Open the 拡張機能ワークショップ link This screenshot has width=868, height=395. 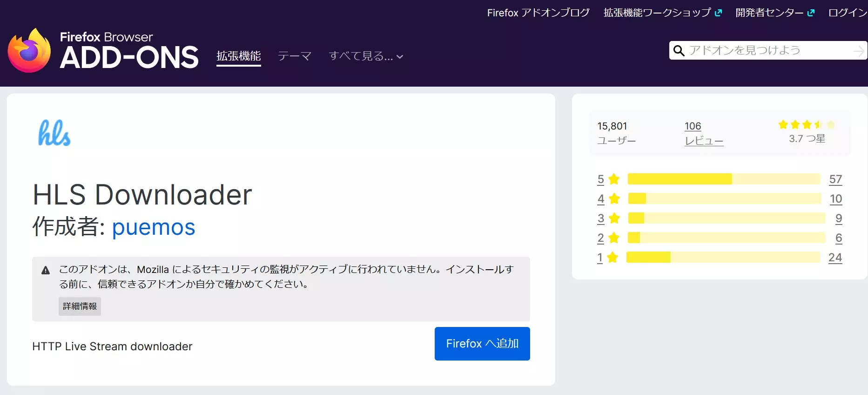pyautogui.click(x=657, y=13)
